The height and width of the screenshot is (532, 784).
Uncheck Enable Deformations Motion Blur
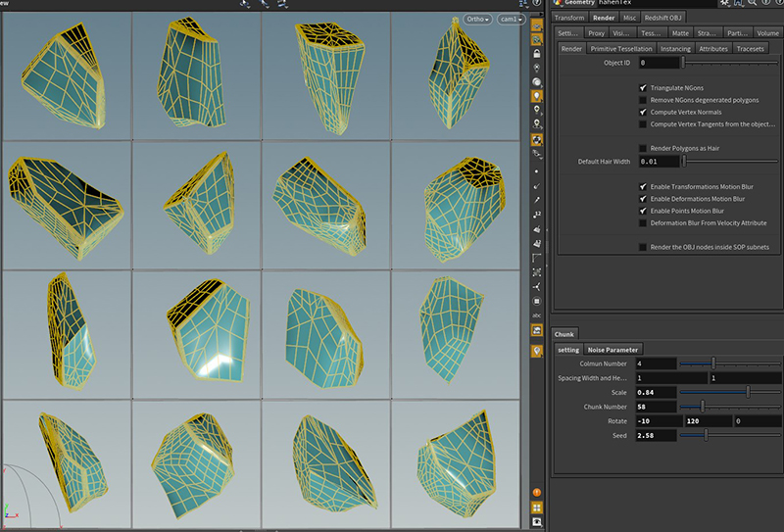(x=643, y=199)
